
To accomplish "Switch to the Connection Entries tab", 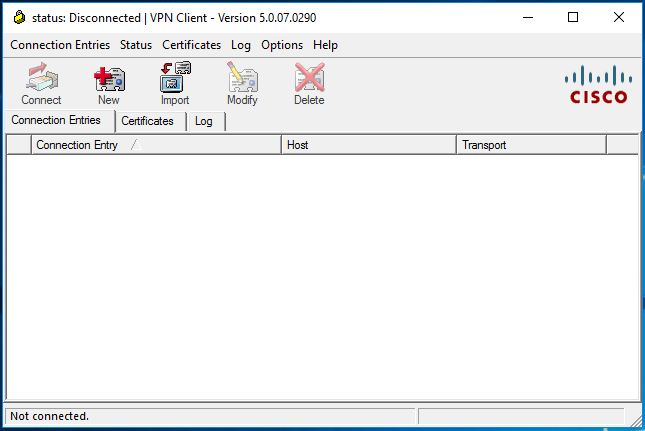I will coord(60,120).
